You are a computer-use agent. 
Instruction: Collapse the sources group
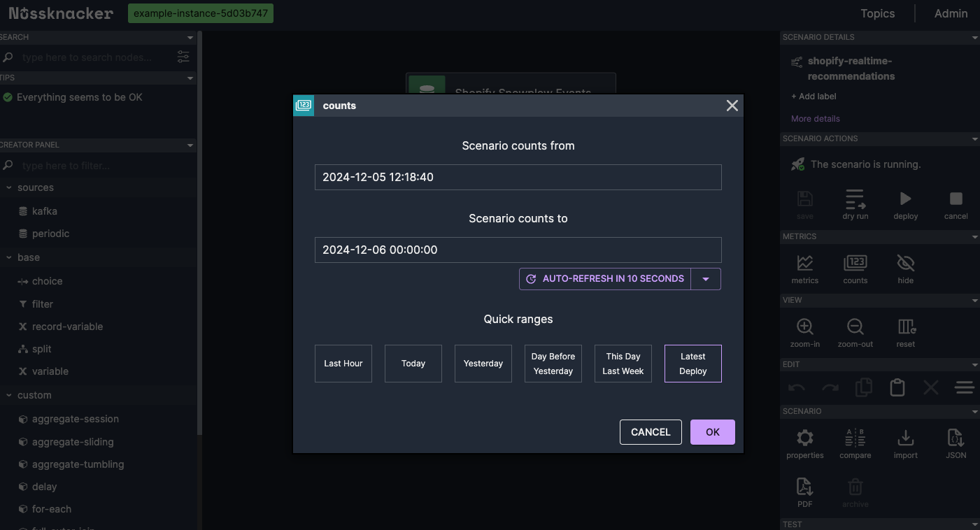(x=8, y=187)
